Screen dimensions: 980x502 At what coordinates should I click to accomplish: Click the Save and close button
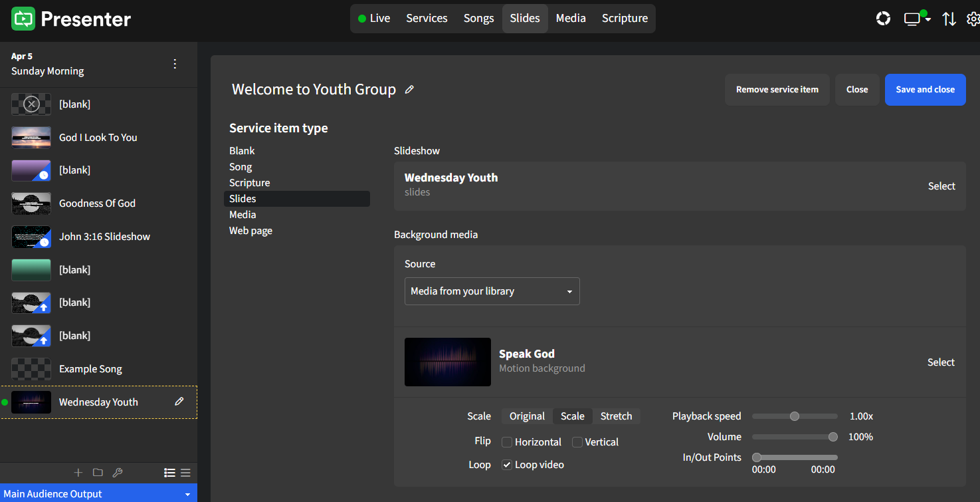pos(925,90)
